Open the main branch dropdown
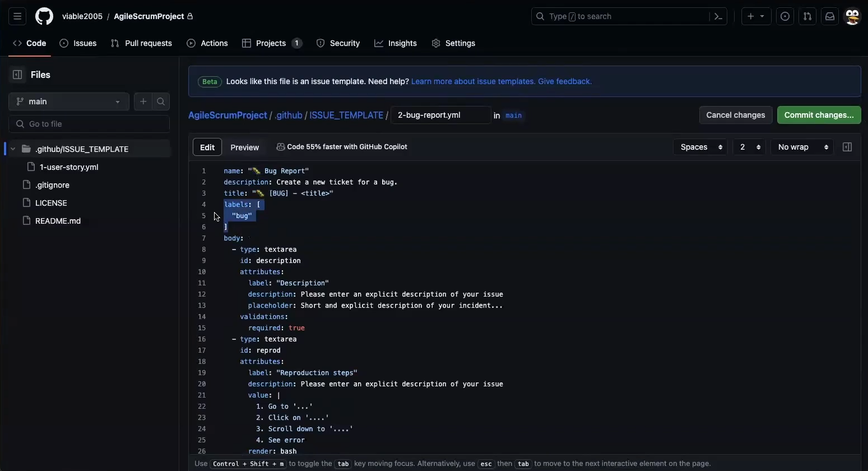 68,101
